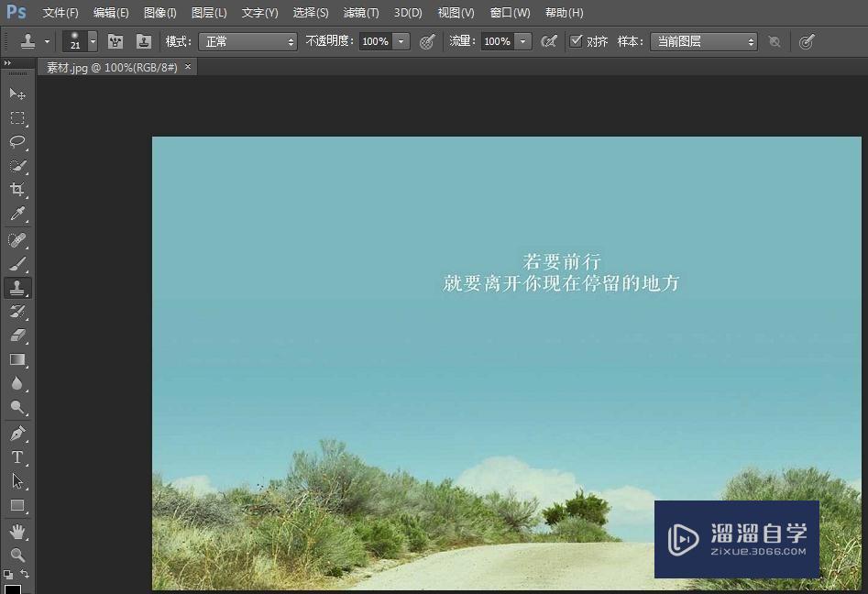The width and height of the screenshot is (868, 594).
Task: Open the 滤镜 (Filter) menu
Action: 360,12
